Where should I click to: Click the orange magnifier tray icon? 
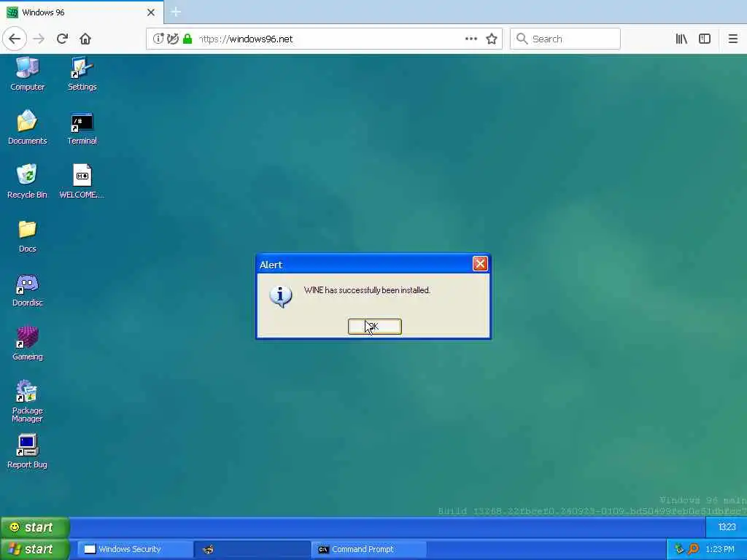tap(694, 549)
